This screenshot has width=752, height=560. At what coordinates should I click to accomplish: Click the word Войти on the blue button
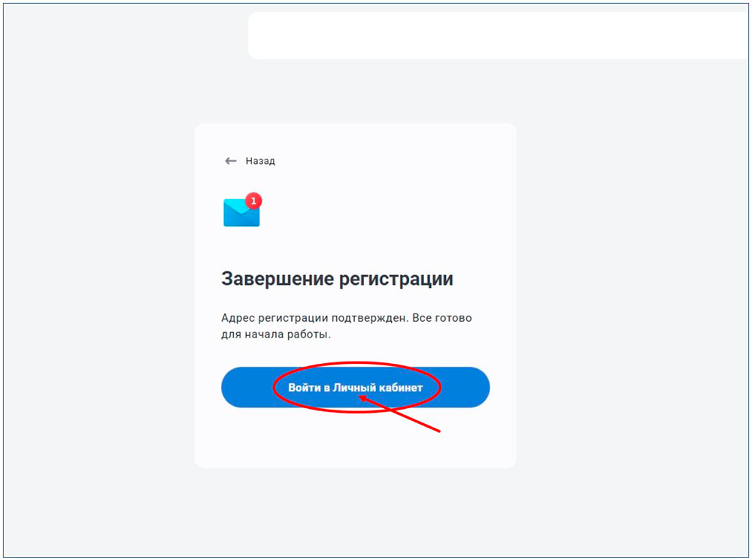(x=304, y=387)
